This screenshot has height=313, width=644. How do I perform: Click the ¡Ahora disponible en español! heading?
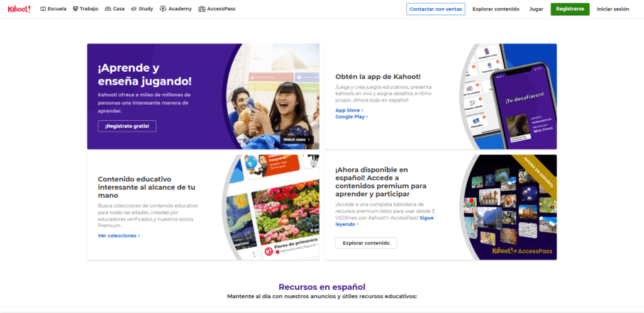380,181
